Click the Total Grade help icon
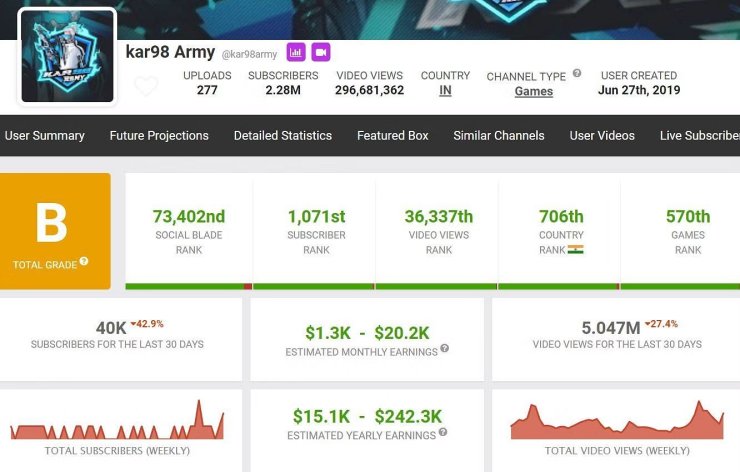 click(84, 261)
